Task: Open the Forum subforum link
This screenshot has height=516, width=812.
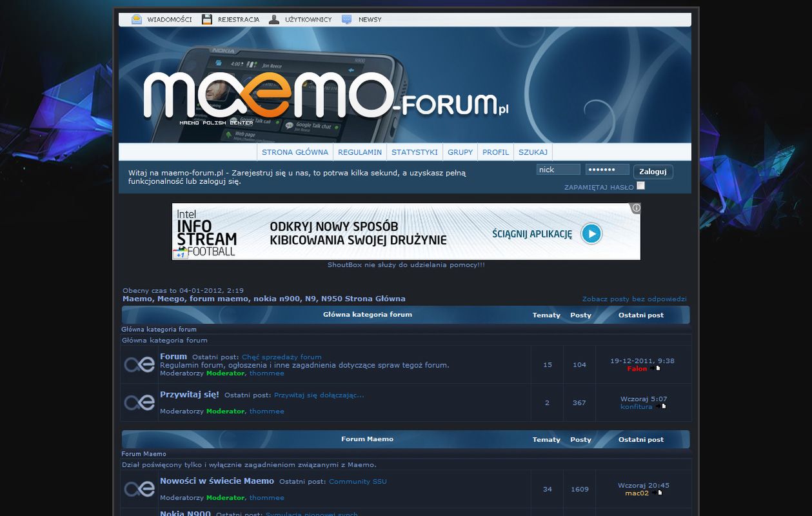Action: click(x=173, y=356)
